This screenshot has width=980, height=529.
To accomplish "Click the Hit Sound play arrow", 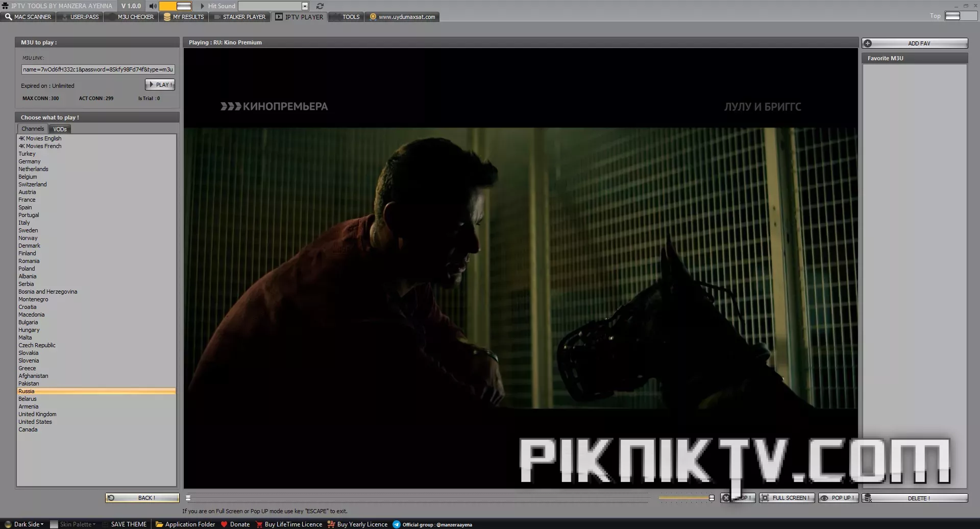I will [202, 6].
